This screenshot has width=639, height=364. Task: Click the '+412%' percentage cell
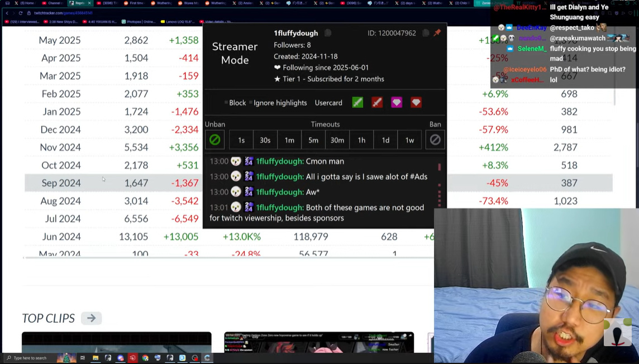(x=494, y=147)
